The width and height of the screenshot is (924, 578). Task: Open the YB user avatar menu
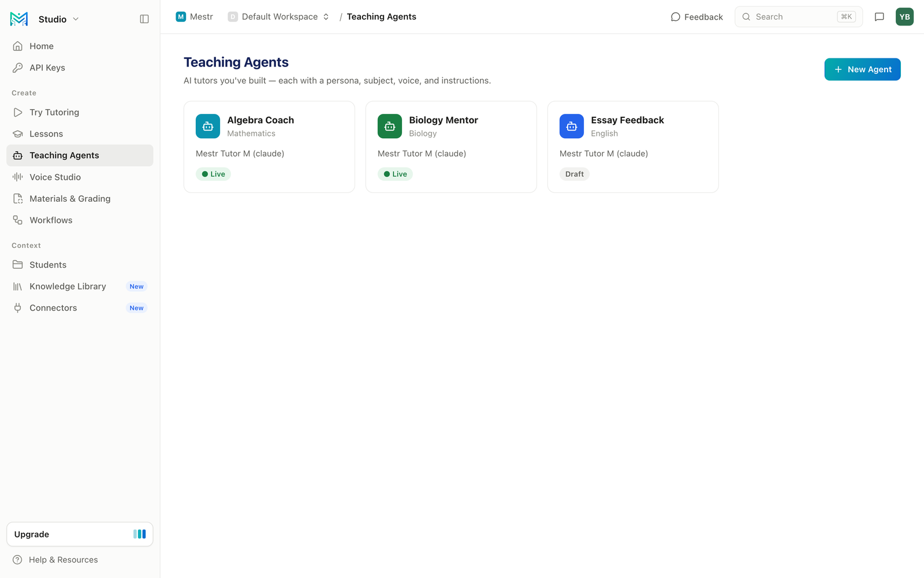pyautogui.click(x=904, y=17)
